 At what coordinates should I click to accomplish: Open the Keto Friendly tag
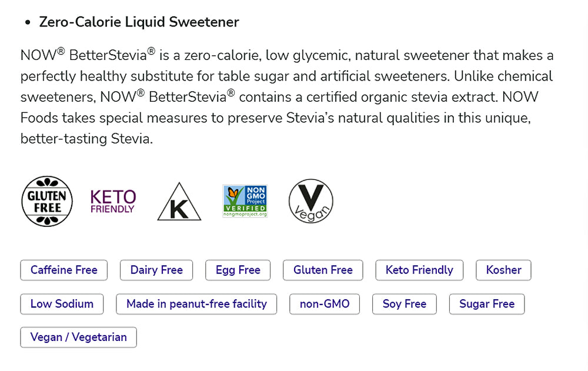(x=419, y=270)
